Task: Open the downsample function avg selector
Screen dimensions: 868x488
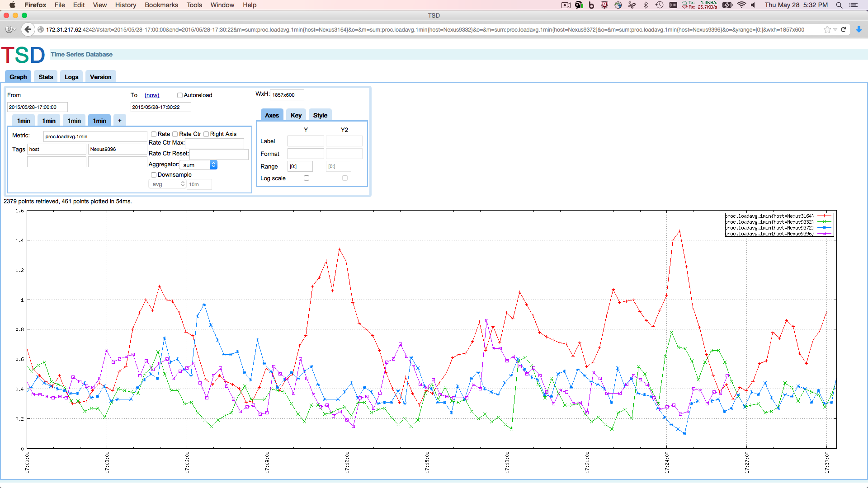Action: [x=167, y=184]
